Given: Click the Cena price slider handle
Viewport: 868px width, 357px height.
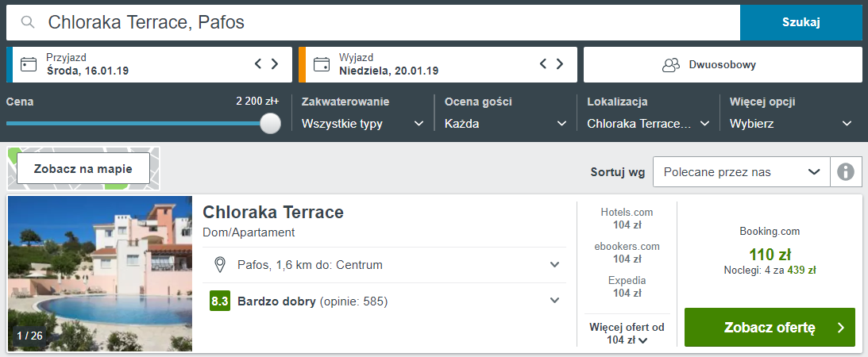Looking at the screenshot, I should [270, 123].
